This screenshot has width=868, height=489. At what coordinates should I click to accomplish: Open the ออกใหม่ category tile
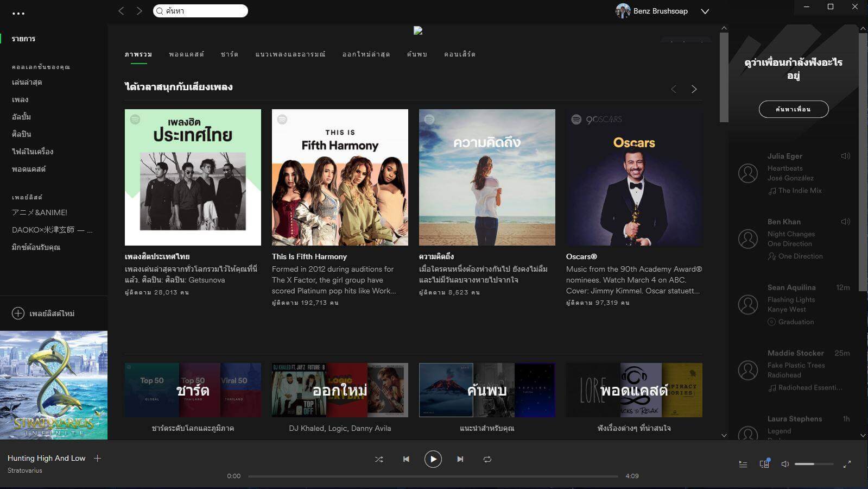(340, 390)
